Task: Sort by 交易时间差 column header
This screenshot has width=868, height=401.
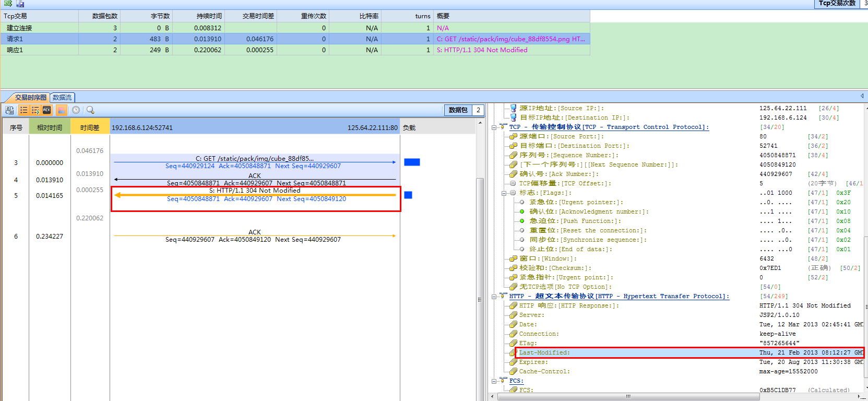Action: coord(251,16)
